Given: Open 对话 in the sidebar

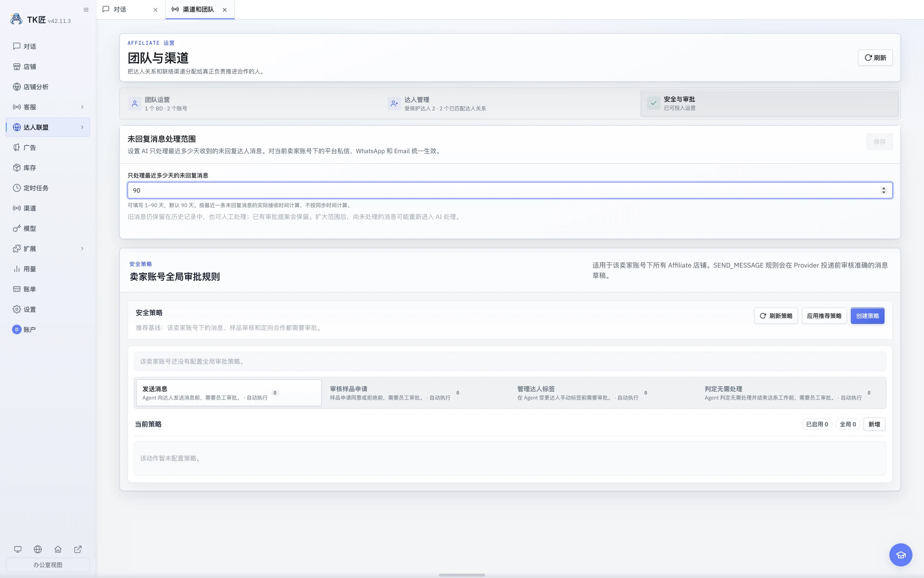Looking at the screenshot, I should tap(48, 46).
